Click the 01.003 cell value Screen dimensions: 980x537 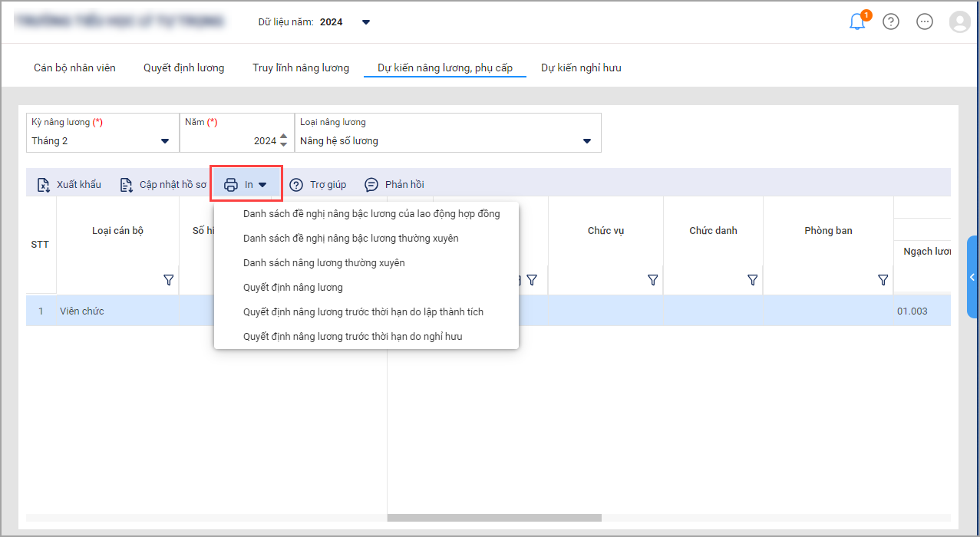point(912,311)
